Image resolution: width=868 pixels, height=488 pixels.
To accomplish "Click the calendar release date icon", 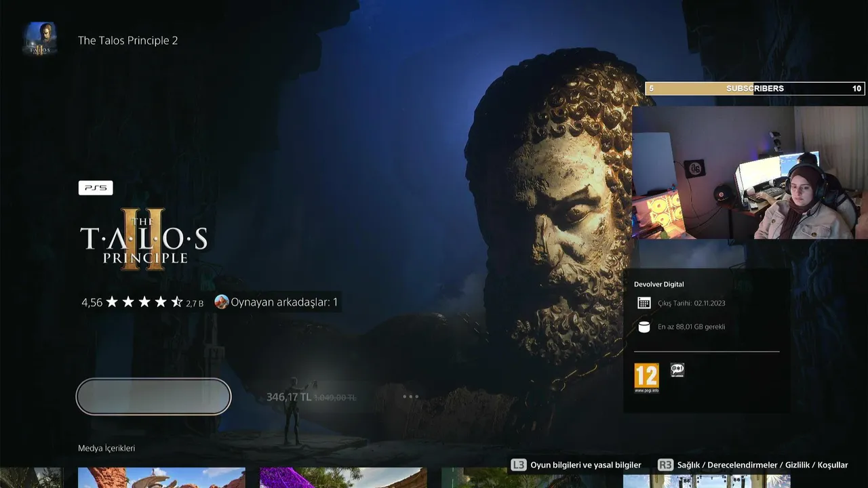I will tap(644, 303).
